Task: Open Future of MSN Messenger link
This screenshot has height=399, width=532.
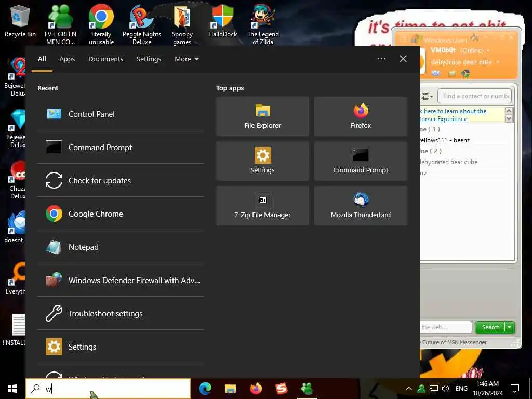Action: coord(455,343)
